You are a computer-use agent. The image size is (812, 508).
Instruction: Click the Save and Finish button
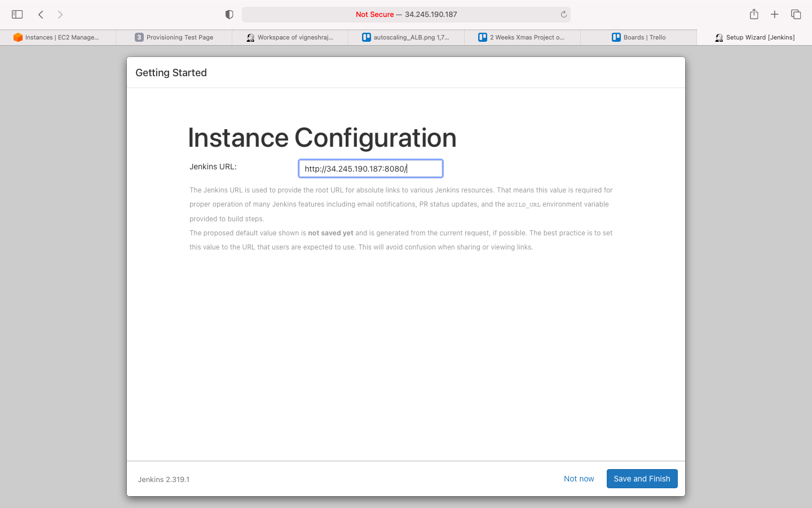click(x=642, y=479)
